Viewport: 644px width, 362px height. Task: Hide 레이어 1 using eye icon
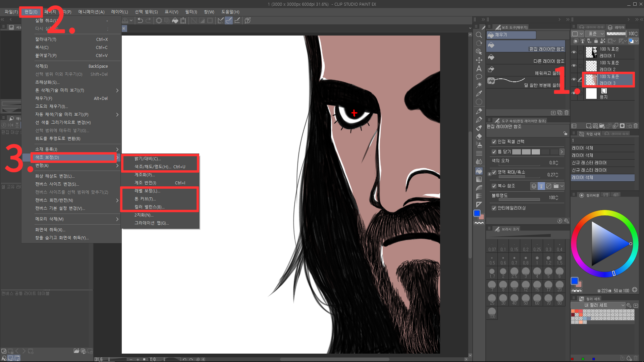click(574, 52)
